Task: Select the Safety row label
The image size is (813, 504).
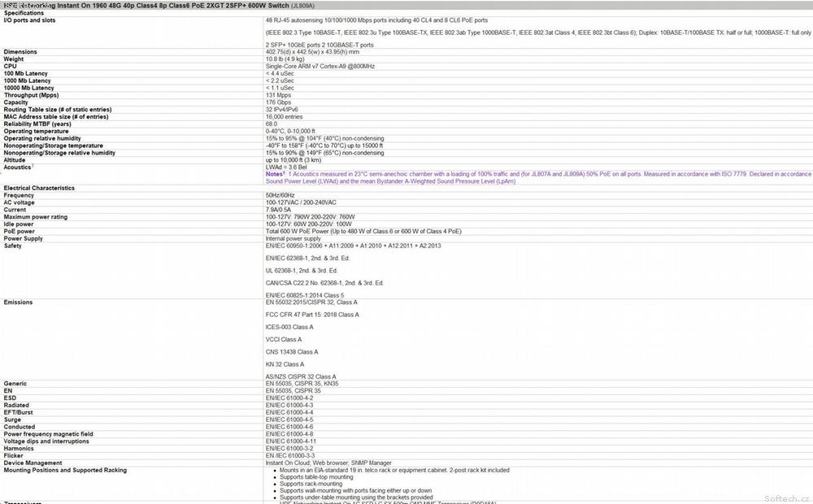Action: pos(12,246)
